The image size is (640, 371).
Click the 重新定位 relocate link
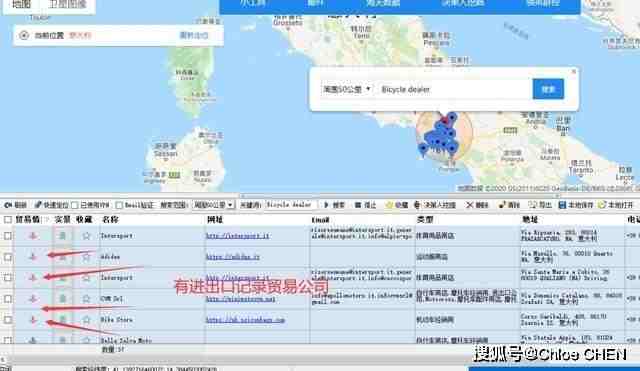coord(194,36)
